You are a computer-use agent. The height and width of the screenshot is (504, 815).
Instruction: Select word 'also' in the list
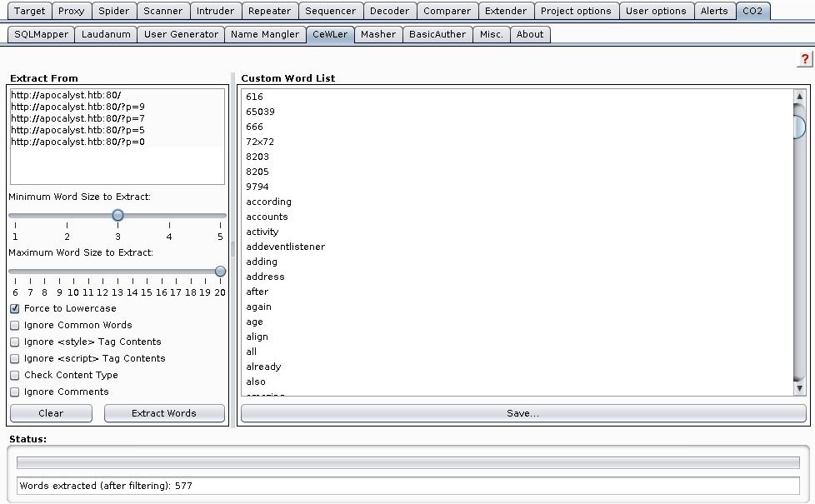click(256, 382)
